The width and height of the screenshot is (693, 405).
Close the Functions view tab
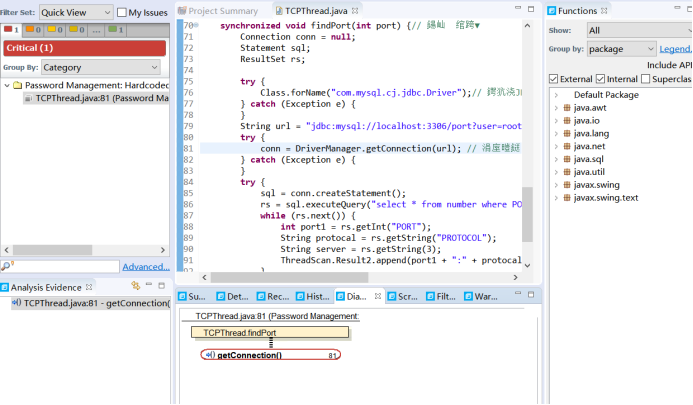coord(604,11)
